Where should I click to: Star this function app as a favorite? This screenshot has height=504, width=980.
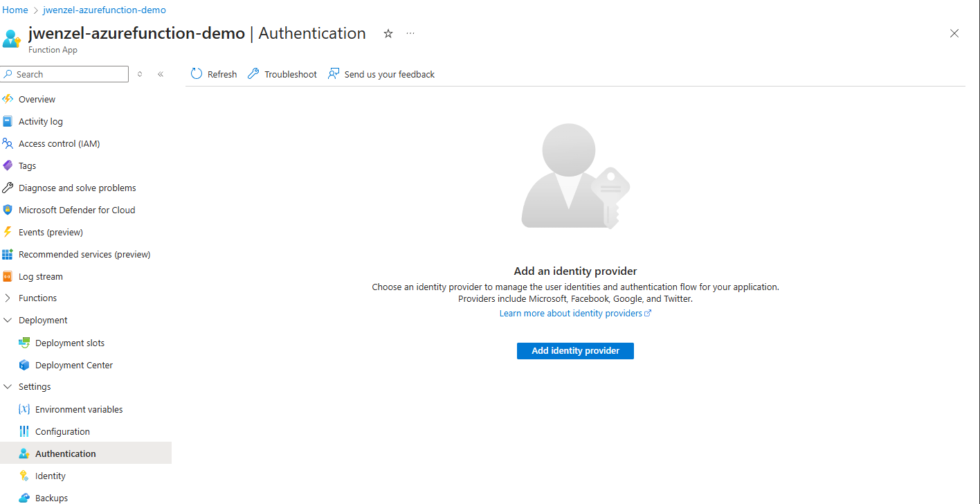(x=388, y=33)
